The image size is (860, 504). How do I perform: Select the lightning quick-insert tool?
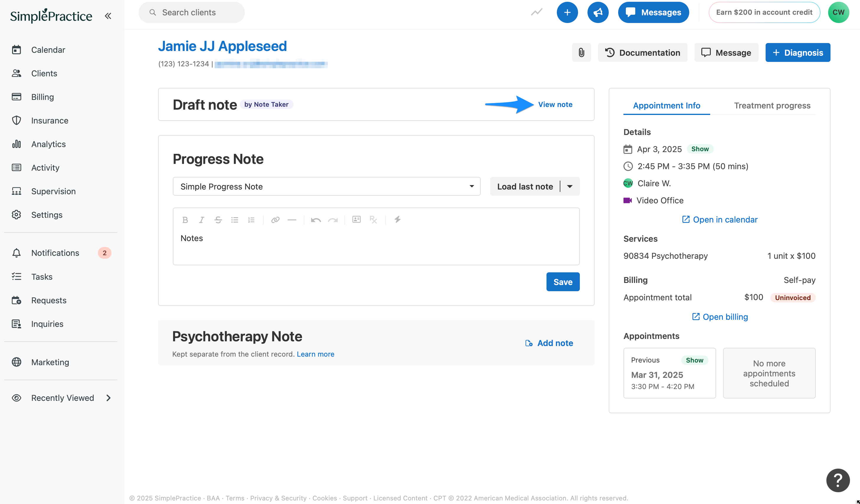coord(397,220)
